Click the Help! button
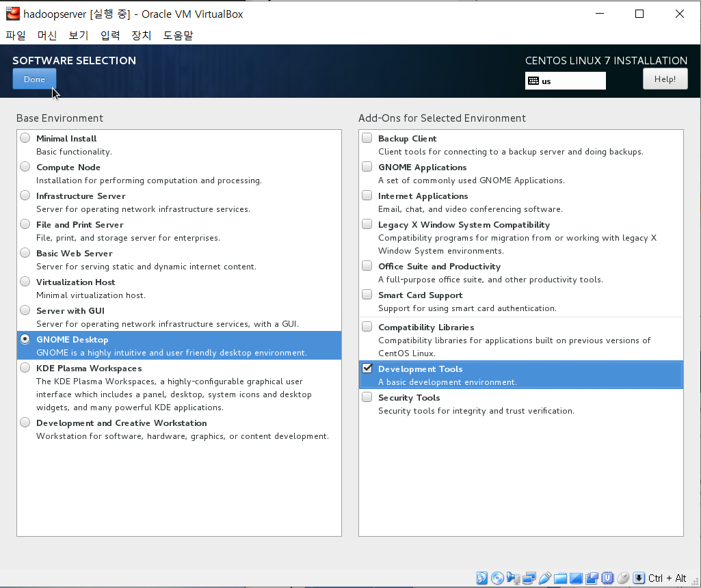This screenshot has width=701, height=588. [x=665, y=79]
